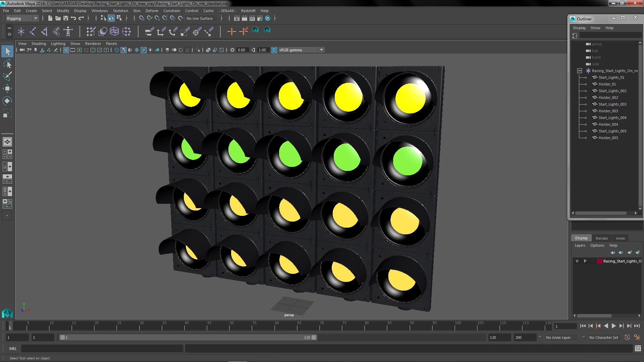Open the sRGB gamma dropdown

321,50
